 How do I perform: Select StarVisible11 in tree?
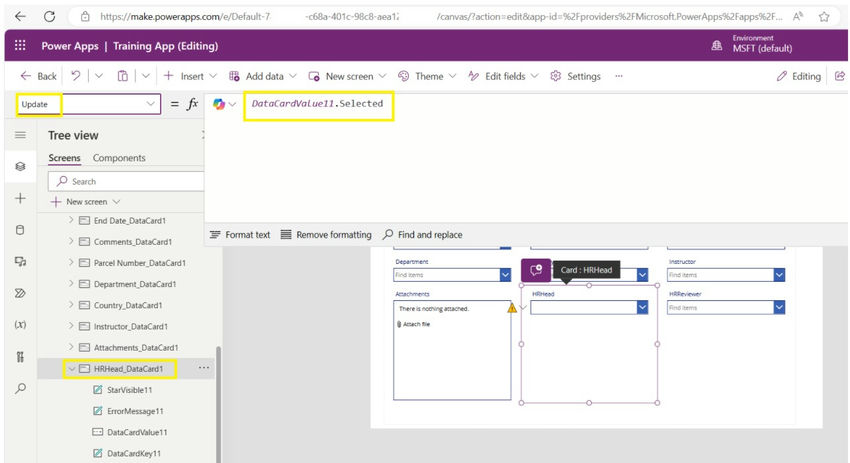tap(130, 390)
